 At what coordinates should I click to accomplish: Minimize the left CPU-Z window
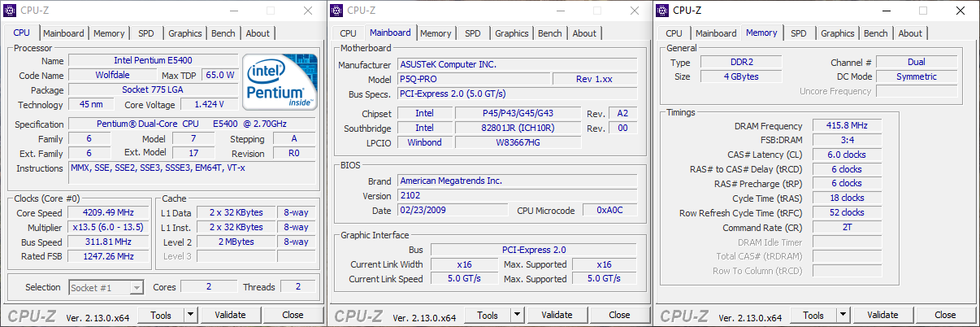[234, 11]
